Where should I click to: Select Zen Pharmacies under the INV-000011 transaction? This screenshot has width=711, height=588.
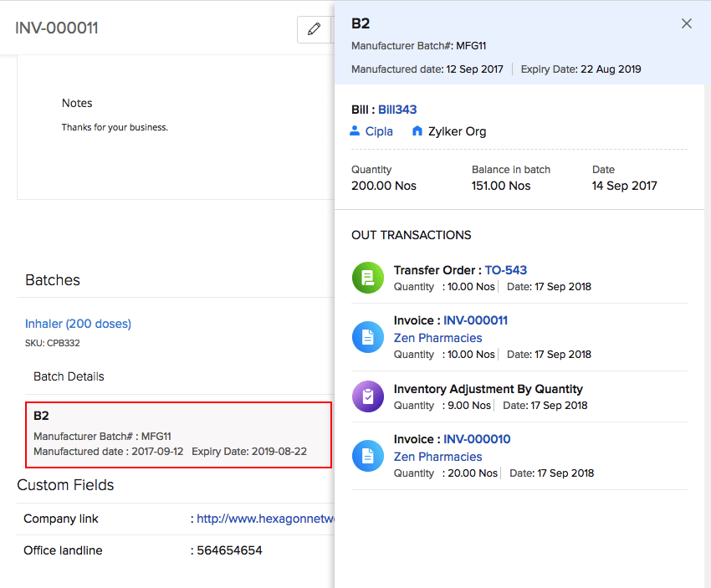437,338
